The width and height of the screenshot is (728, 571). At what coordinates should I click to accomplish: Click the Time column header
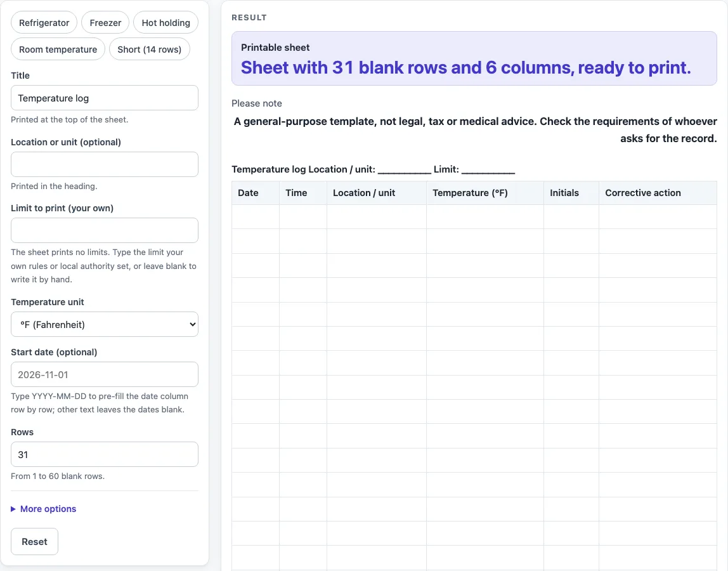click(x=303, y=193)
